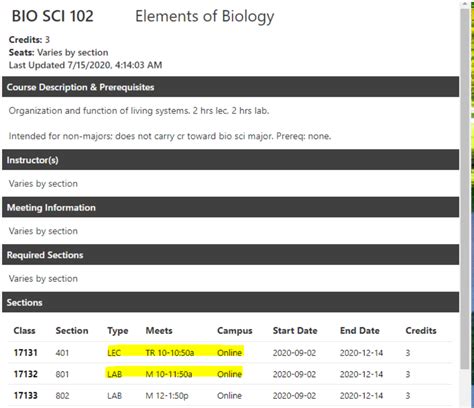Sort by the Start Date column
This screenshot has width=474, height=408.
click(x=295, y=331)
